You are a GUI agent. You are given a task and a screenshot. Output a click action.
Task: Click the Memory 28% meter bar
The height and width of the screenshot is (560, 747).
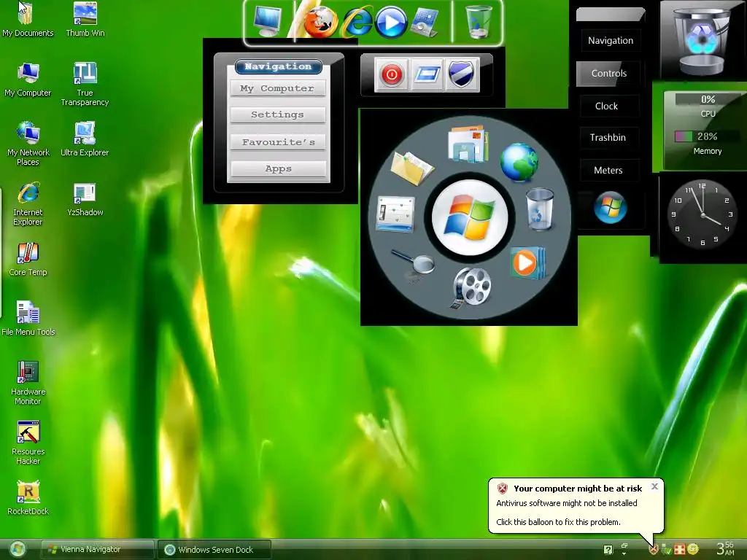tap(708, 136)
